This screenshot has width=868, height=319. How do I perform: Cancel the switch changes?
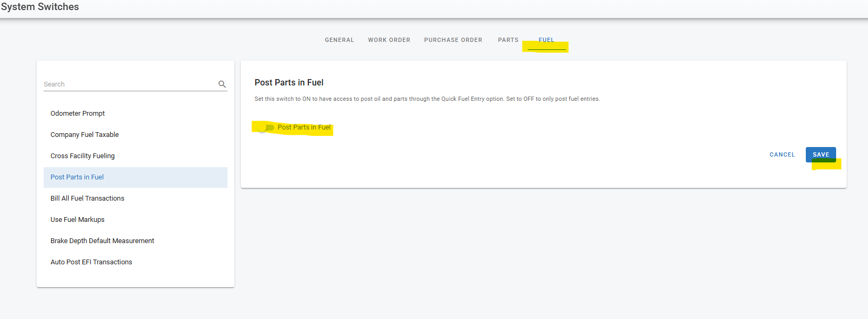pyautogui.click(x=782, y=154)
